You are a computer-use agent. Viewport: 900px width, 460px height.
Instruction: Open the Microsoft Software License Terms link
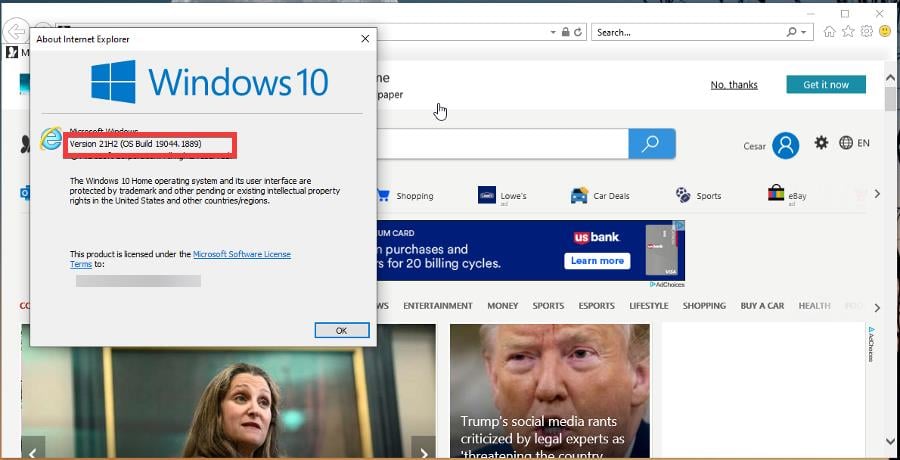click(242, 254)
